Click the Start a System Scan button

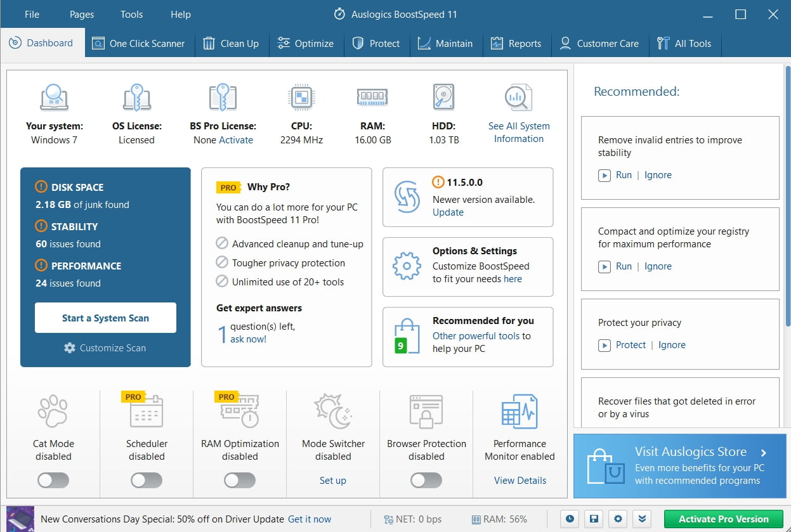point(105,318)
